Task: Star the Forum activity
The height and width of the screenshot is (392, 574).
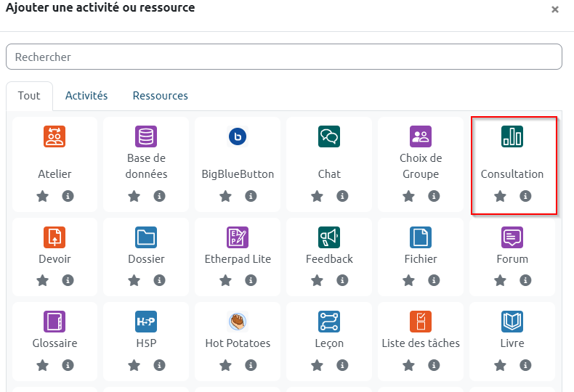Action: (500, 280)
